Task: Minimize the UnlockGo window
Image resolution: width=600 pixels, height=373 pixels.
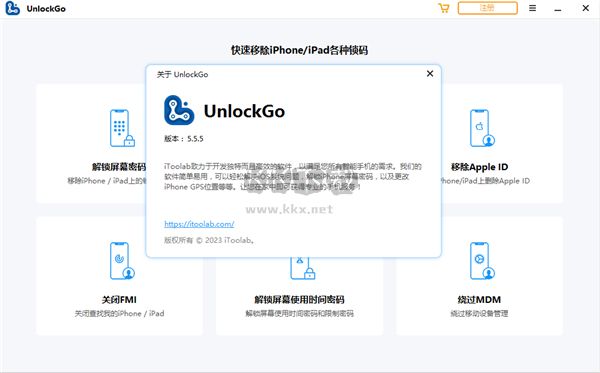Action: pyautogui.click(x=558, y=9)
